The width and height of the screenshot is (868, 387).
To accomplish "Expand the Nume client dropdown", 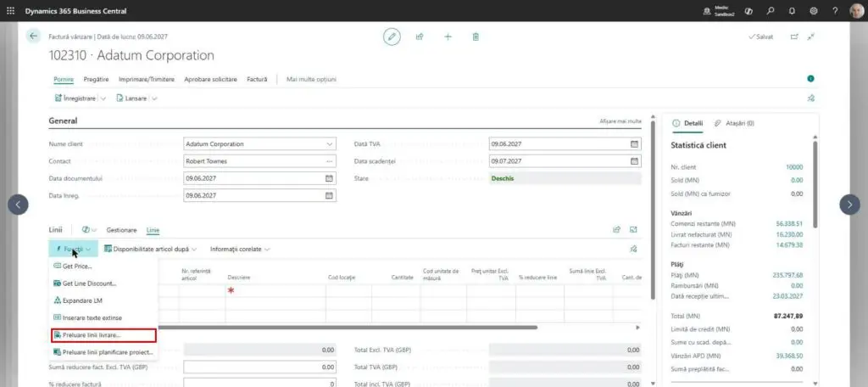I will coord(330,144).
